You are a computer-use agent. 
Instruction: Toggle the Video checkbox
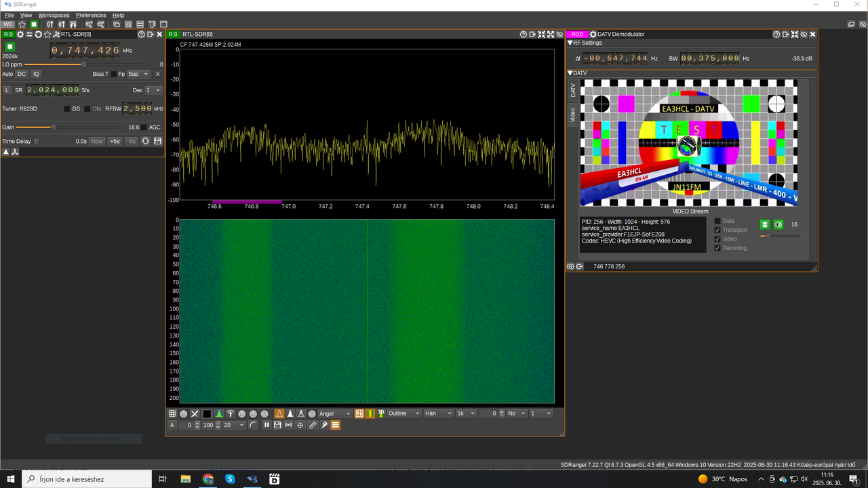[x=718, y=239]
